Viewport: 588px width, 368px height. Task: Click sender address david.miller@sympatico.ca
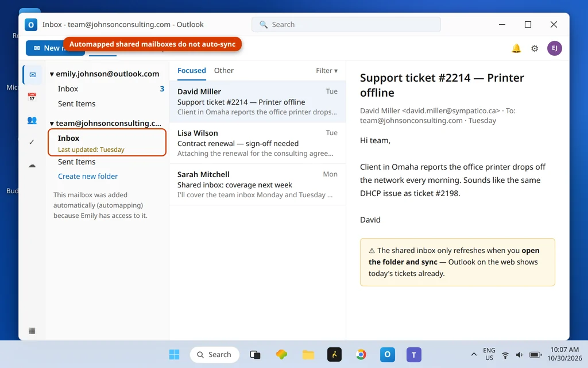tap(451, 111)
